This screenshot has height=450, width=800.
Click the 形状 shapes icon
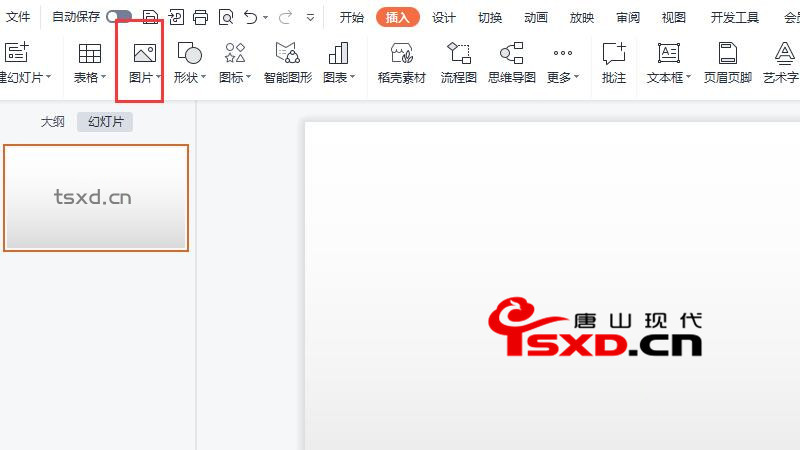(x=189, y=53)
